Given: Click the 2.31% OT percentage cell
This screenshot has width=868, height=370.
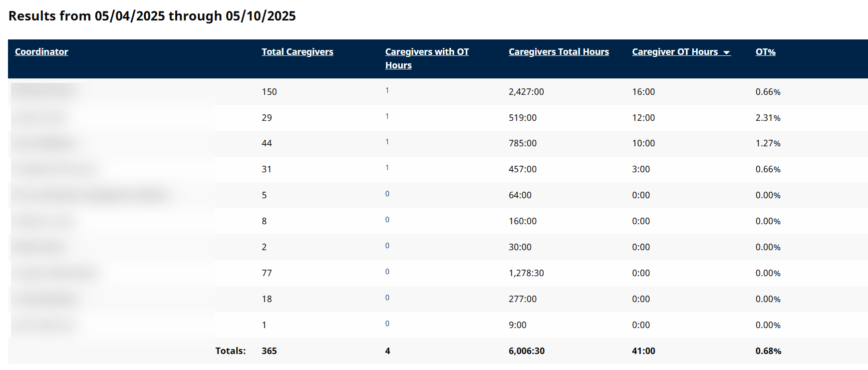Looking at the screenshot, I should tap(768, 118).
